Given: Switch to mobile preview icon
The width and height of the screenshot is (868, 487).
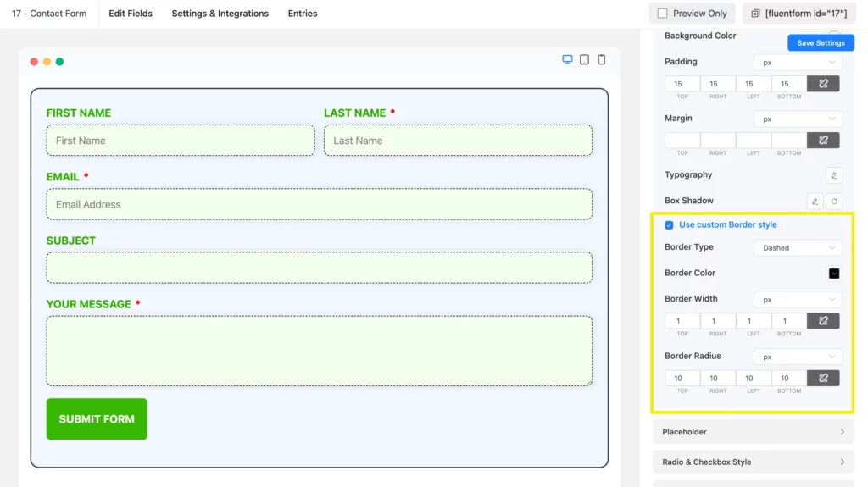Looking at the screenshot, I should 602,59.
